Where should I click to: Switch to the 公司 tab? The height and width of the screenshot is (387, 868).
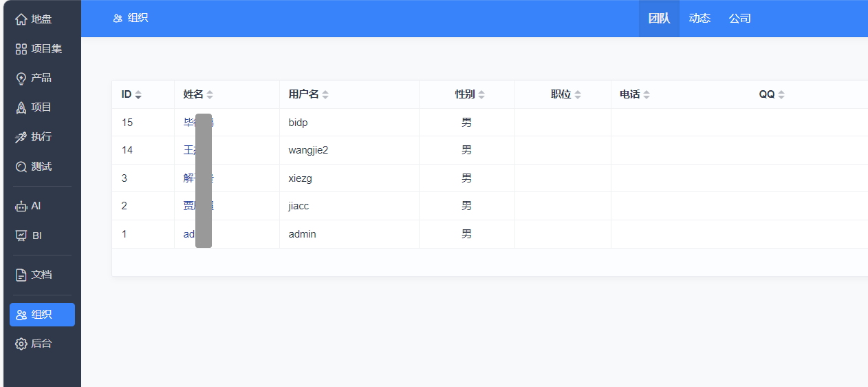pos(740,19)
